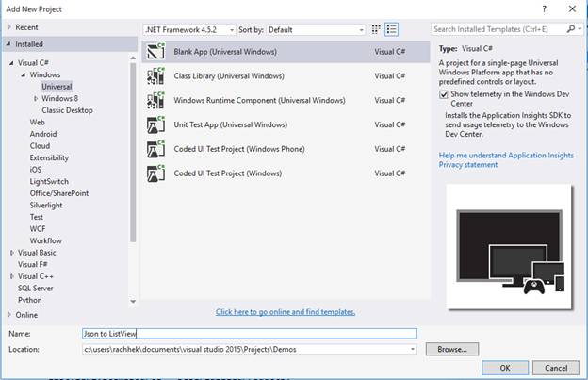Select the Test category
588x380 pixels.
(x=37, y=217)
